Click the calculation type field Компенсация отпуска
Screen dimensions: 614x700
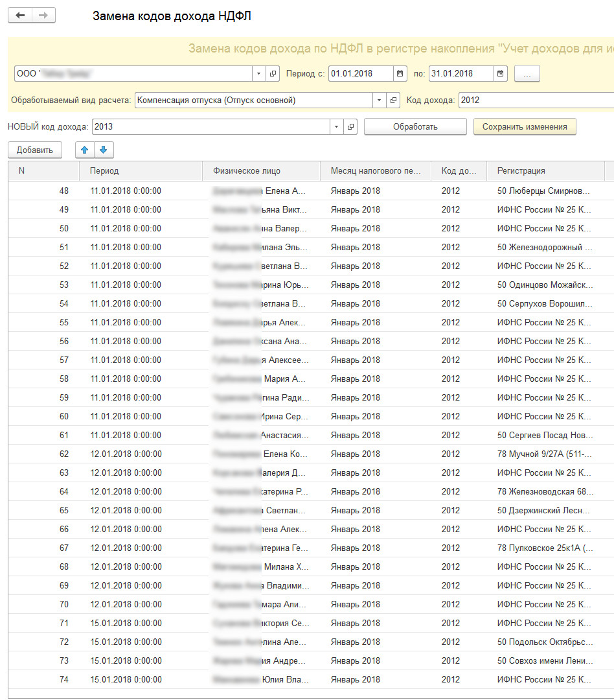[253, 100]
